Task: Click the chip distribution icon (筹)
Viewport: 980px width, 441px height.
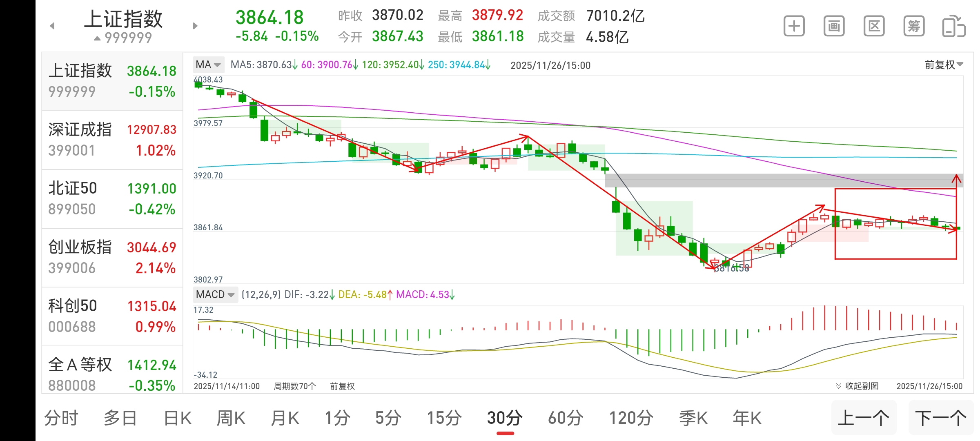Action: (914, 25)
